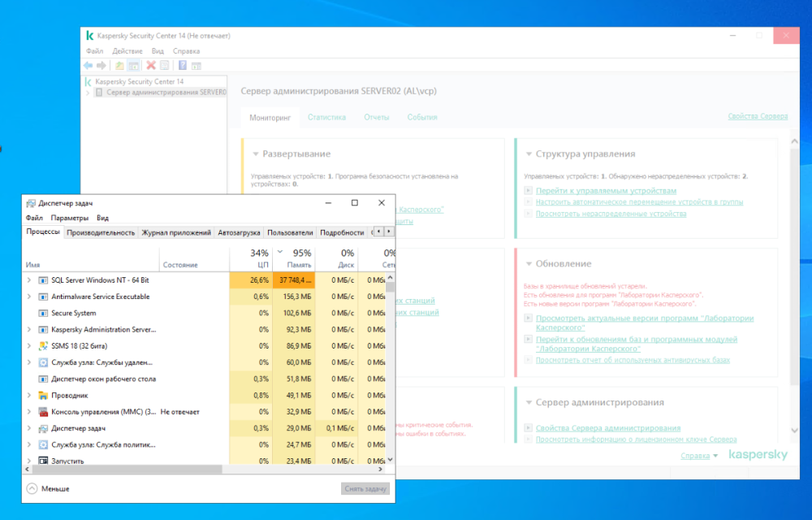
Task: Click the Не отвечает status of MMC console
Action: [179, 412]
